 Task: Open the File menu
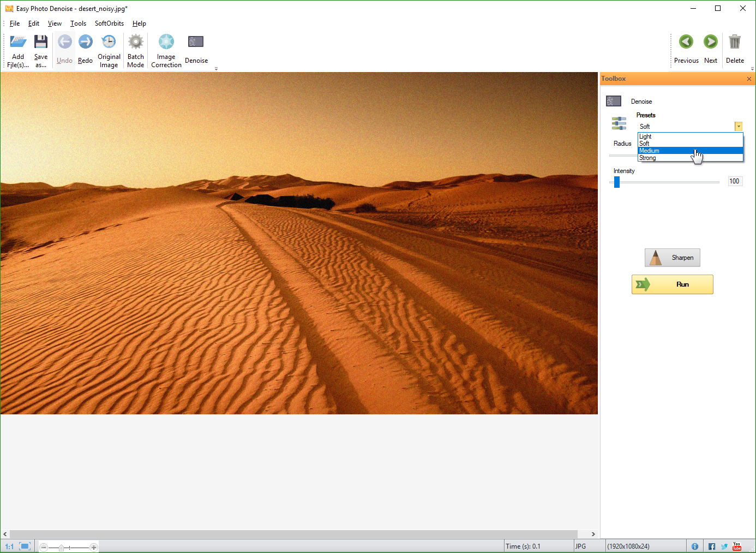point(15,23)
